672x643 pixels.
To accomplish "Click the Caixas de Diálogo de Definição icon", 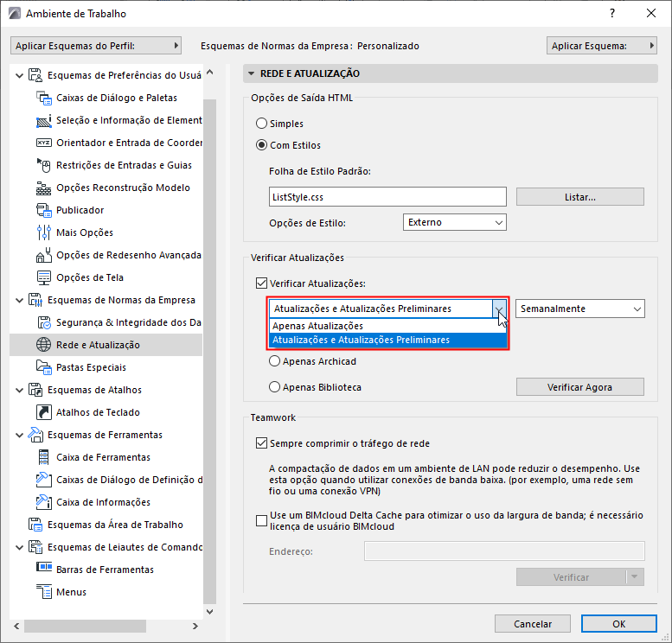I will click(x=44, y=480).
